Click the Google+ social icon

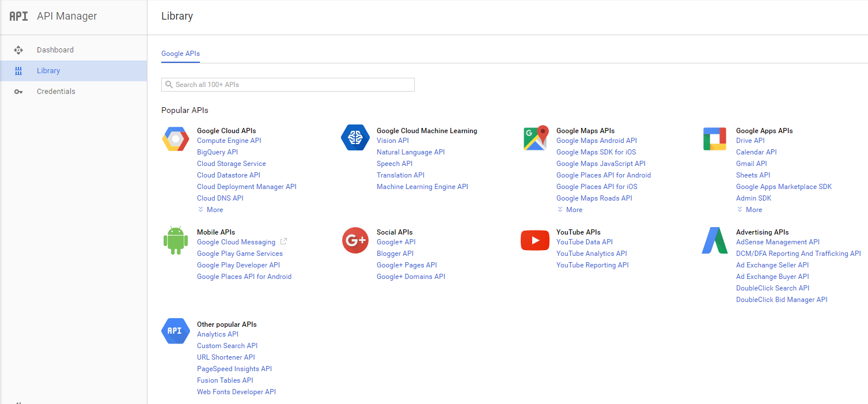355,240
